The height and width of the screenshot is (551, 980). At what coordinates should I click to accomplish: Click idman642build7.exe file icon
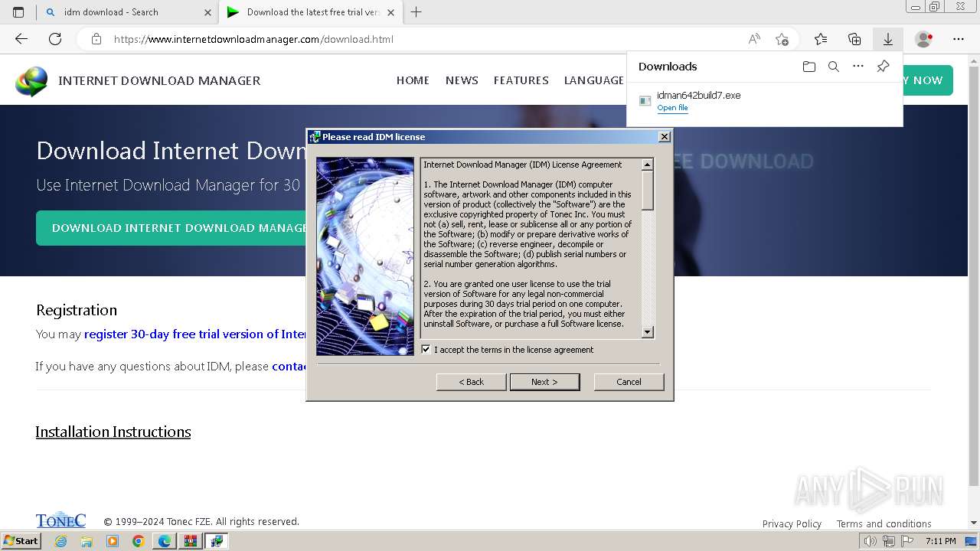coord(645,101)
